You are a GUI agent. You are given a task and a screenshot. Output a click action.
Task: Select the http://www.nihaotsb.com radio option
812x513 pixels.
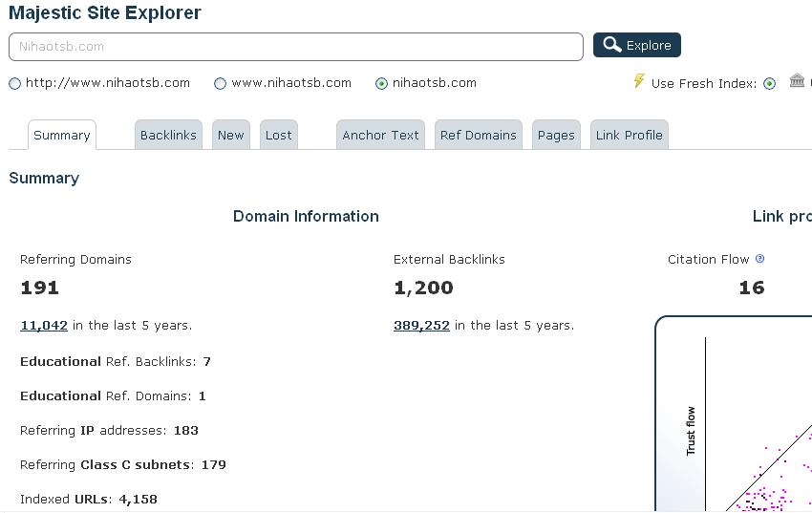[15, 83]
